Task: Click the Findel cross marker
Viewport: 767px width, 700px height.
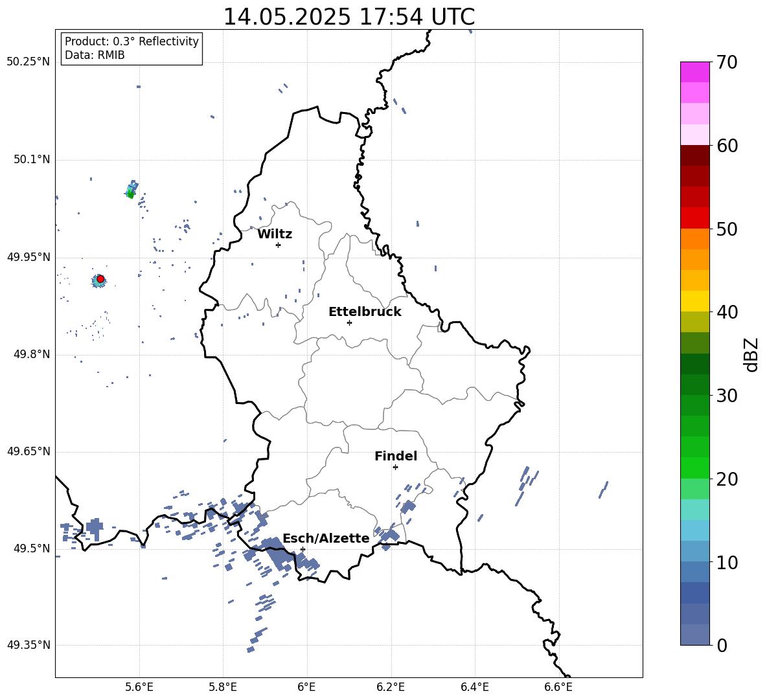Action: point(395,468)
